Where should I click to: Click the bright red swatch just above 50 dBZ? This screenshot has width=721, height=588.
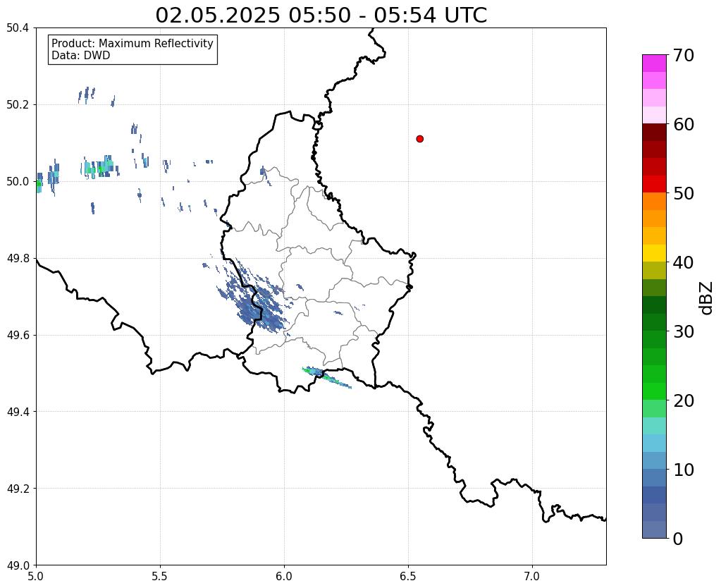pos(654,184)
